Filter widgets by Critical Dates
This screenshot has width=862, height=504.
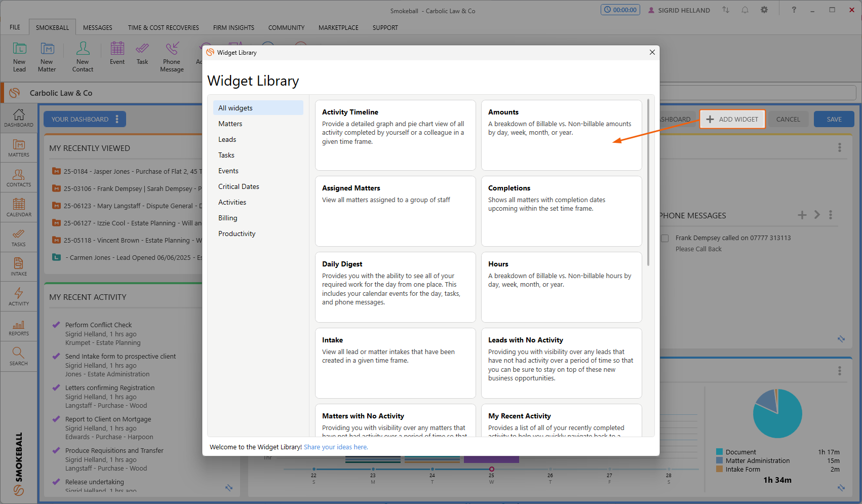pos(258,186)
